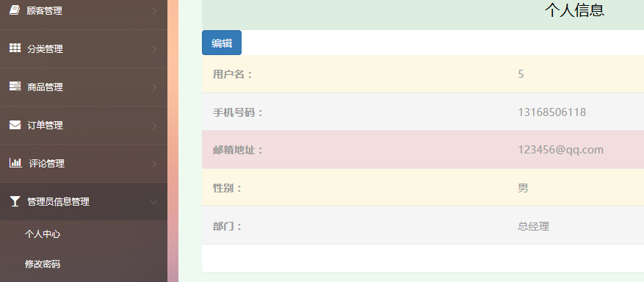Click the grid icon beside 分类管理

tap(15, 48)
